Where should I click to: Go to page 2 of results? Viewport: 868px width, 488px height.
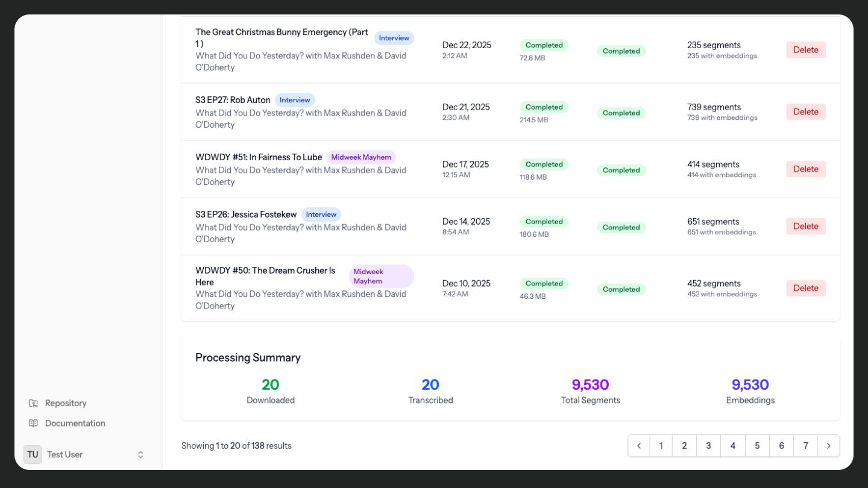[684, 446]
